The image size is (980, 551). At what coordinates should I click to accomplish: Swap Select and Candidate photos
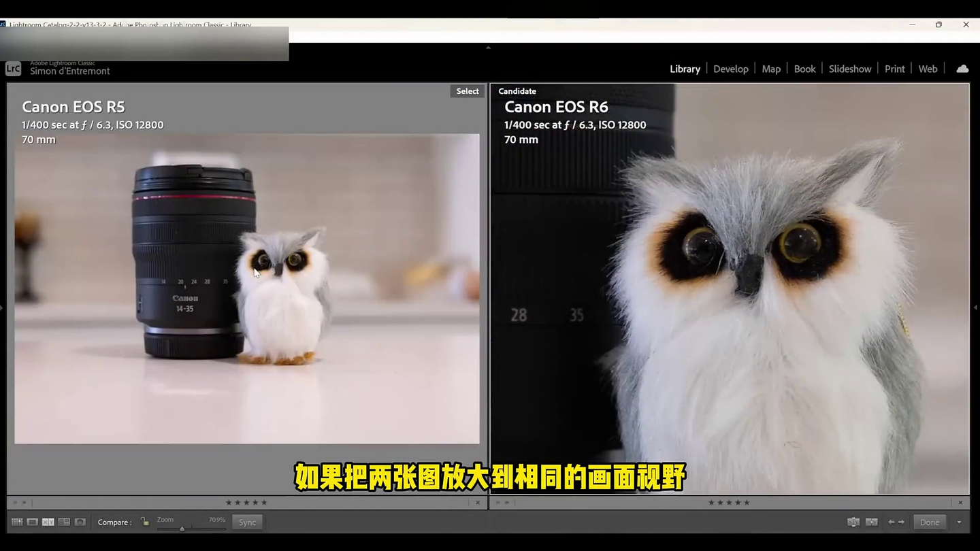point(853,522)
